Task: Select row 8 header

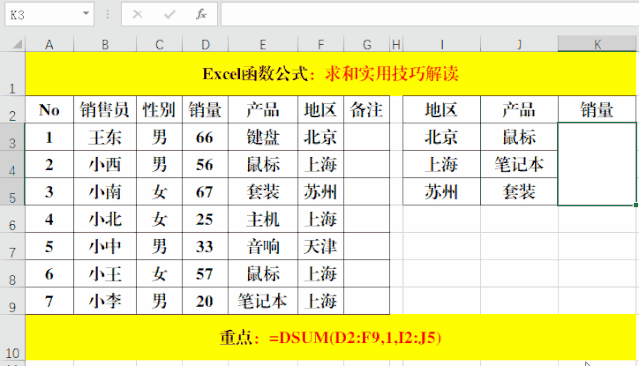Action: coord(12,274)
